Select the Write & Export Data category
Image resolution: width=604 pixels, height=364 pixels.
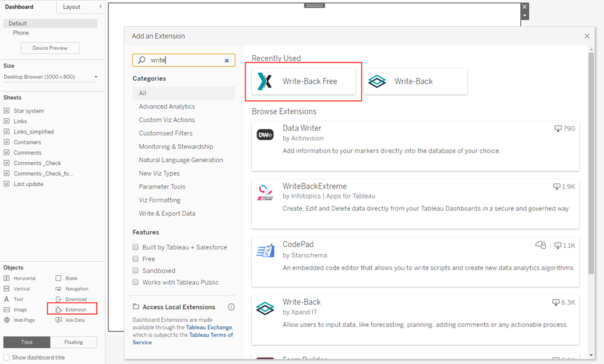coord(167,213)
